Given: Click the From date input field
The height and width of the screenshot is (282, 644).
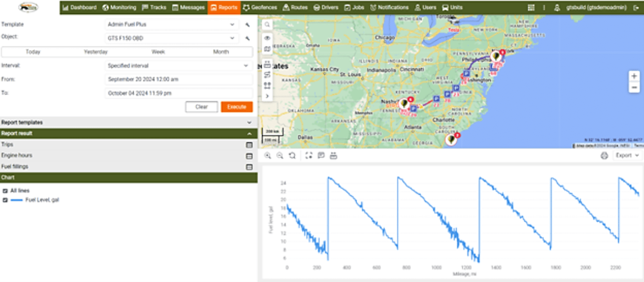Looking at the screenshot, I should point(178,80).
